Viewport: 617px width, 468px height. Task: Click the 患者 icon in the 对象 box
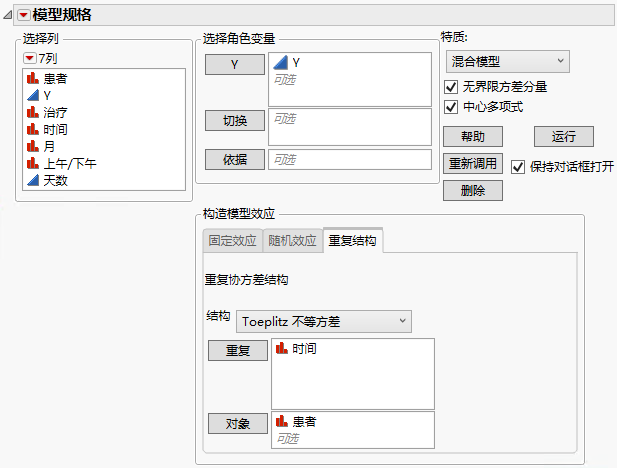pos(282,422)
